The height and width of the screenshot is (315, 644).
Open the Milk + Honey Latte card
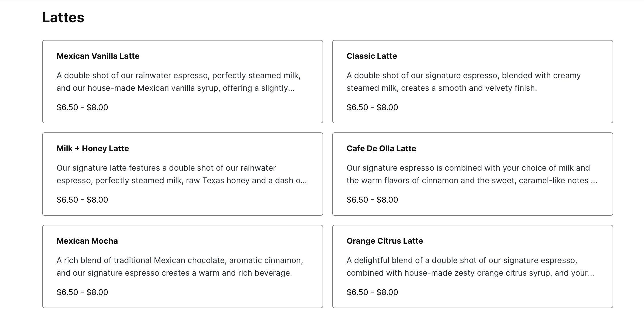pos(183,174)
